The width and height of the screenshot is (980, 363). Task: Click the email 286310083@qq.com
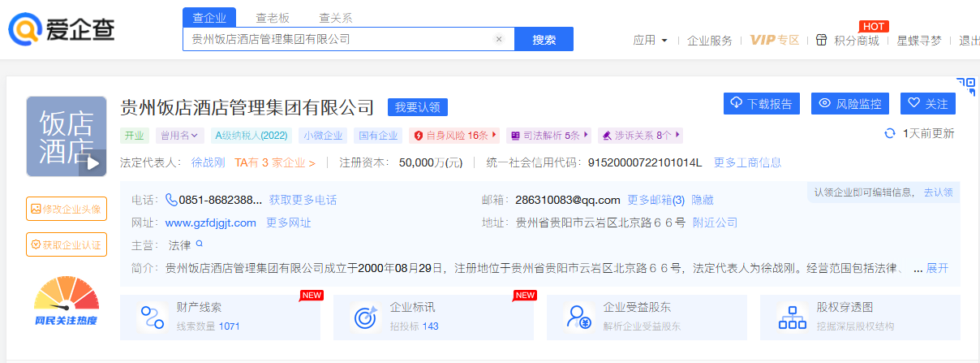click(568, 200)
